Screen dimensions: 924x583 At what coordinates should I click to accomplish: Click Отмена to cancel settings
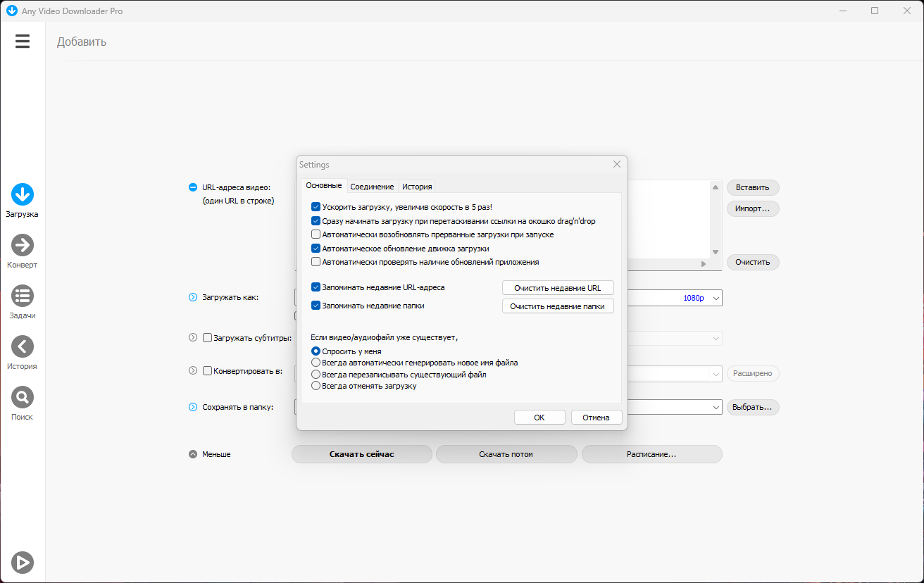596,418
